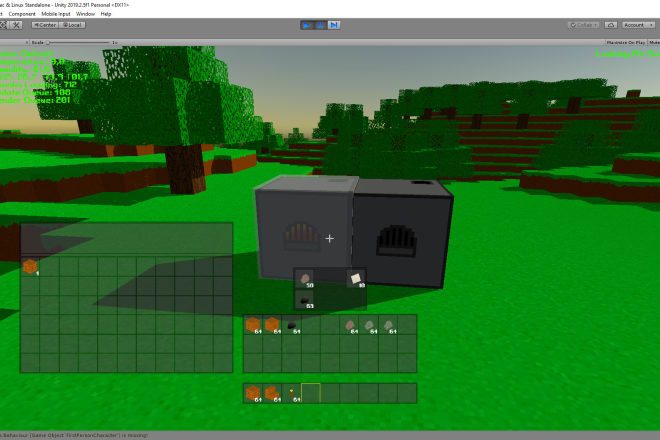The image size is (660, 440).
Task: Open the cloud services button
Action: tap(611, 25)
